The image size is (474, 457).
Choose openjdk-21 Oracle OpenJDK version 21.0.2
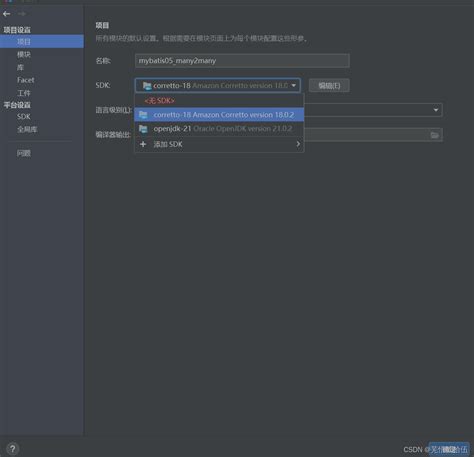[x=219, y=129]
